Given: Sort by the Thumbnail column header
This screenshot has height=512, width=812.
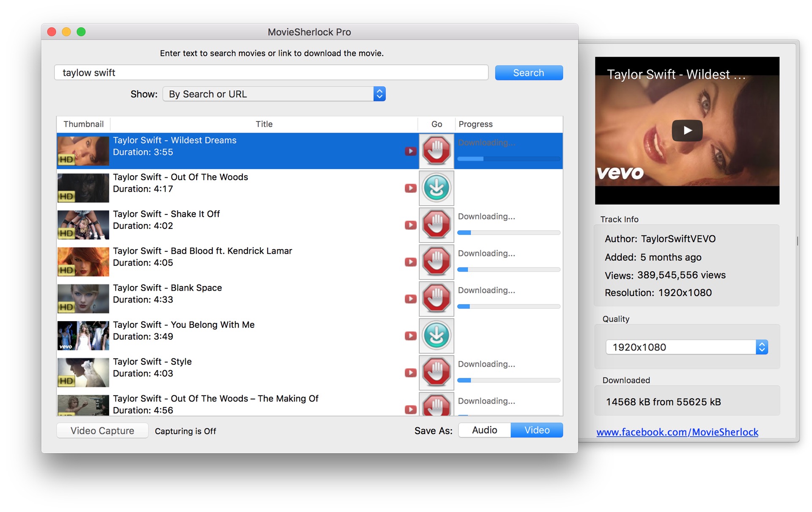Looking at the screenshot, I should [83, 124].
